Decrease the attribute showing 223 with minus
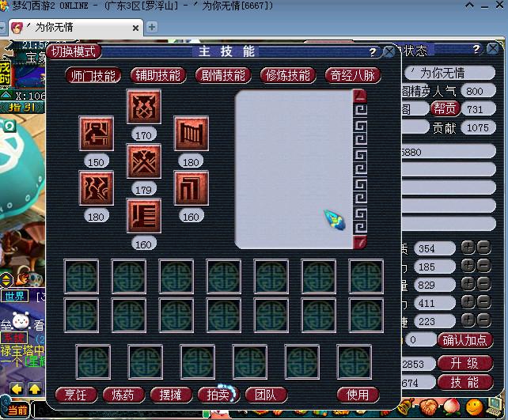Image resolution: width=508 pixels, height=420 pixels. [484, 320]
